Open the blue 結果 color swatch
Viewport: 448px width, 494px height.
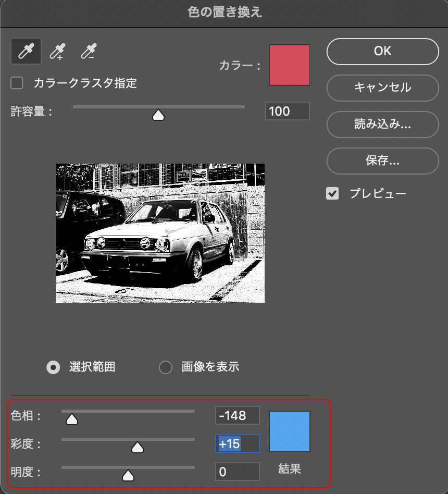(289, 431)
